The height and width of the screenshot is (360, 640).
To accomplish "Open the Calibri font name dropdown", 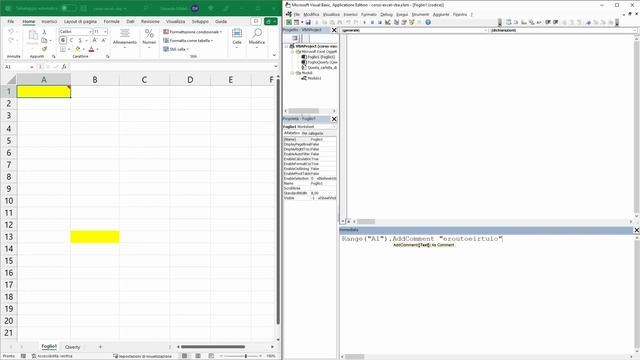I will (x=90, y=31).
